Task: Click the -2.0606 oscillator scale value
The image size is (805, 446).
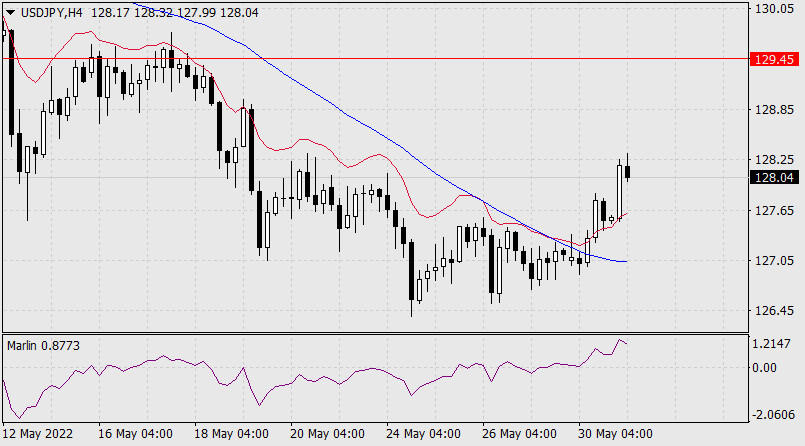Action: pos(773,415)
